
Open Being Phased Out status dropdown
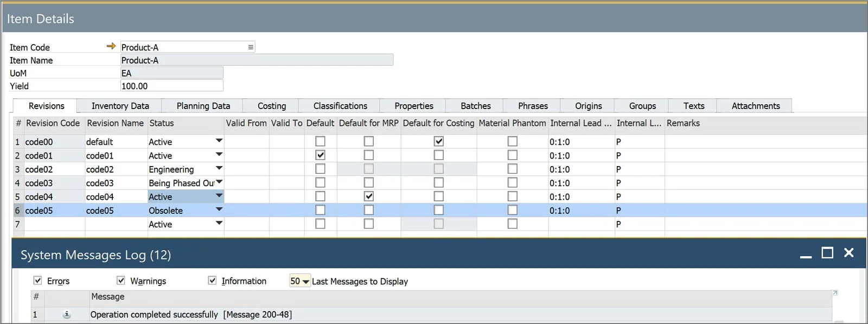(x=219, y=182)
